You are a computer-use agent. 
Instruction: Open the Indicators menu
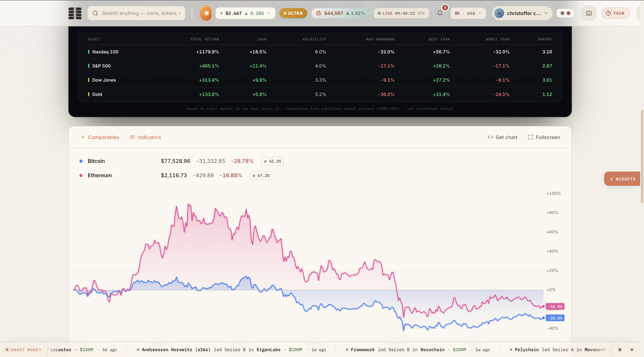pos(146,137)
